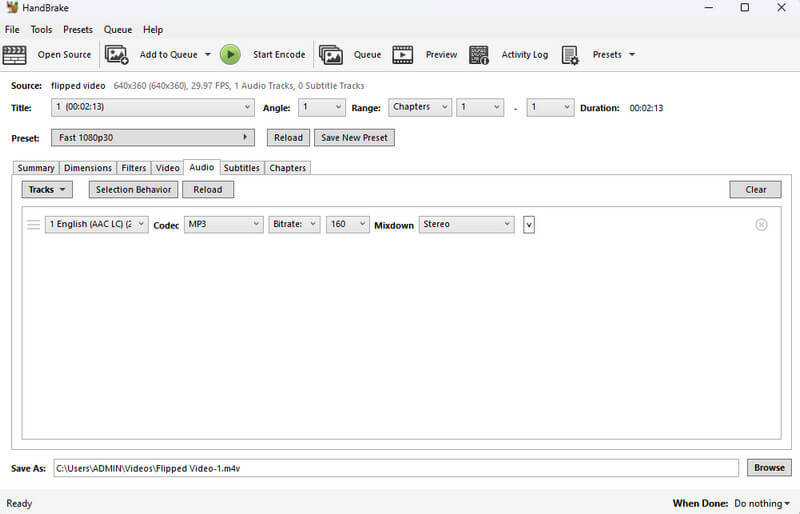Open the Mixdown Stereo dropdown

[466, 225]
